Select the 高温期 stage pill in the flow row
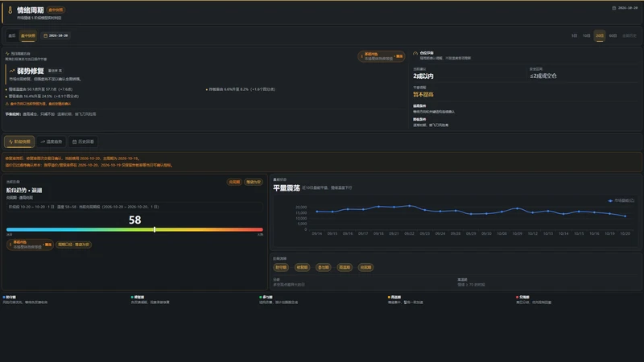644x362 pixels. click(x=345, y=267)
